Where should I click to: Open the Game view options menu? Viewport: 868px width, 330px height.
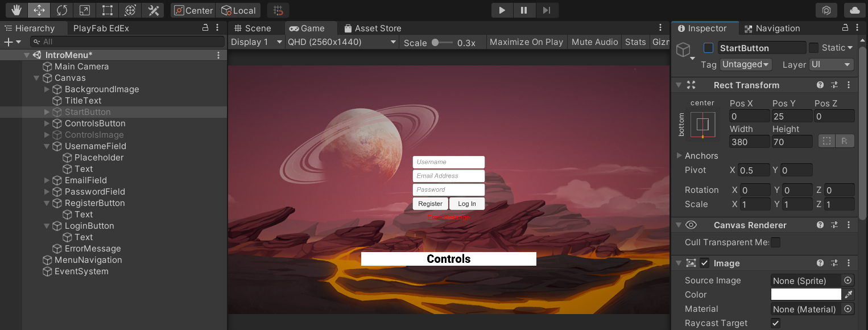pos(660,28)
